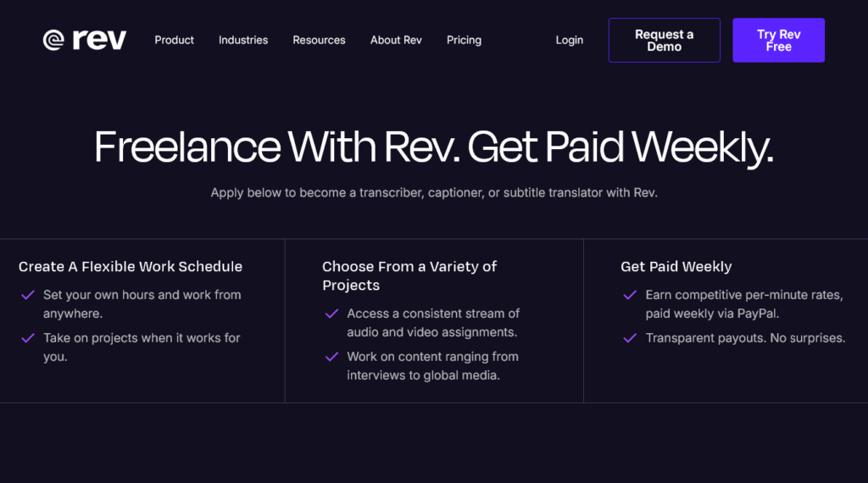Click the Request a Demo button
This screenshot has width=868, height=483.
(665, 41)
